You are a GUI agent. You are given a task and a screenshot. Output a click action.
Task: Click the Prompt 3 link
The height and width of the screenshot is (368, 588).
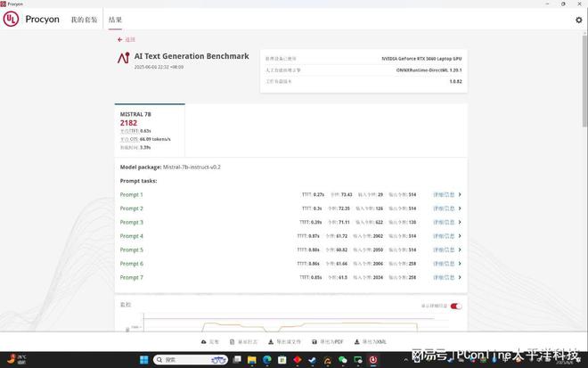point(131,223)
